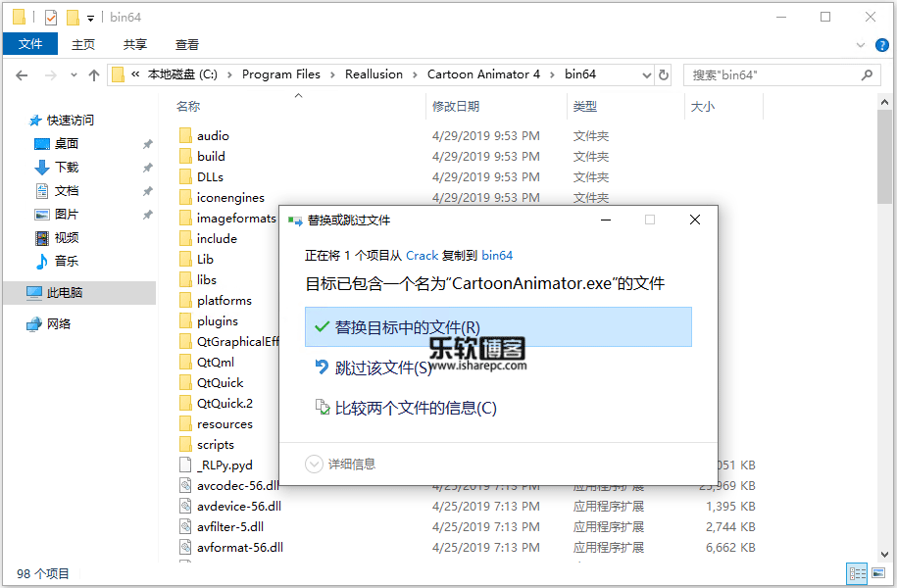Switch to details view in status bar
897x588 pixels.
coord(858,573)
